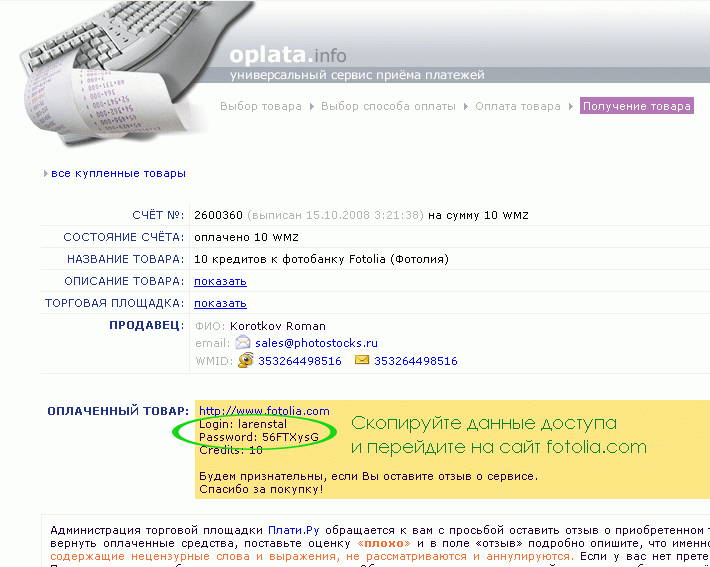Click the invoice number 2600360
Image resolution: width=710 pixels, height=567 pixels.
point(218,215)
